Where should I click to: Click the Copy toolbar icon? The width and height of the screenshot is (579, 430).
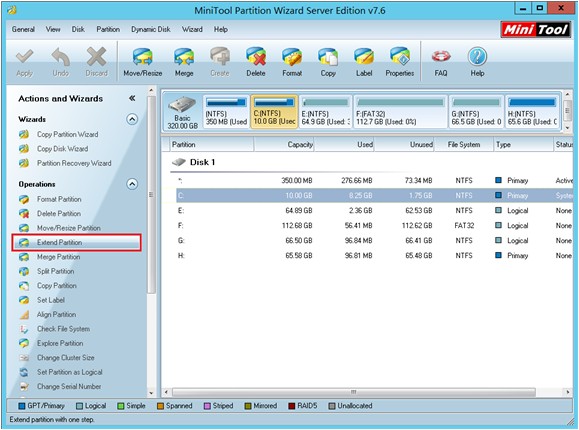tap(328, 57)
